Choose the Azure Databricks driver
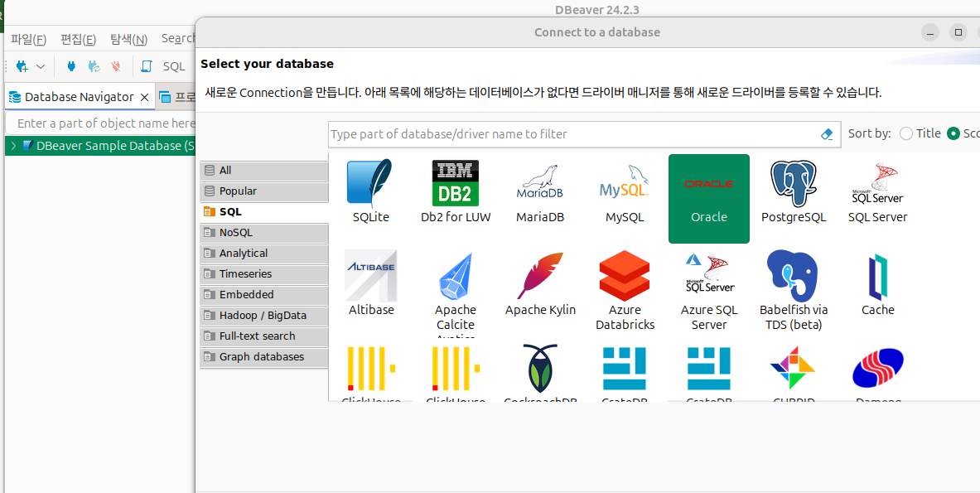 point(624,286)
